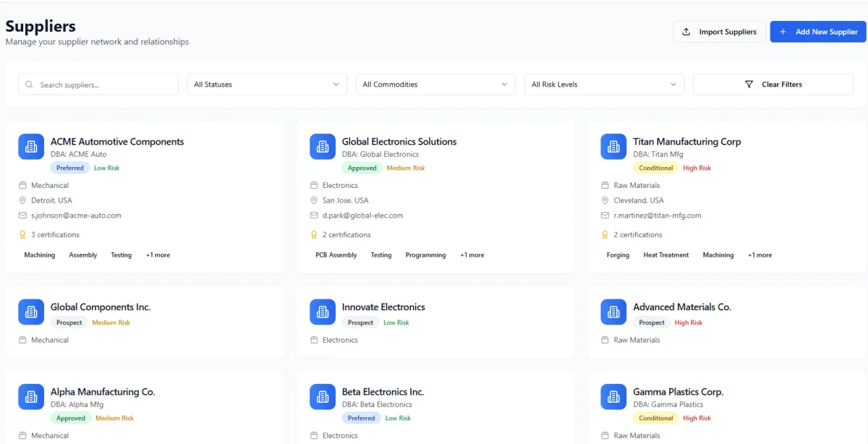The width and height of the screenshot is (868, 444).
Task: Open the All Statuses dropdown
Action: click(267, 85)
